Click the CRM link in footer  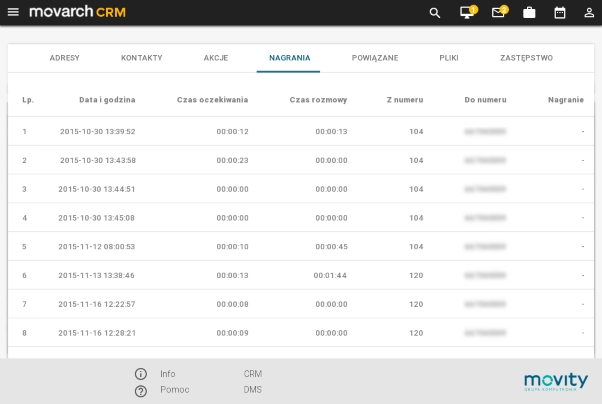click(252, 374)
